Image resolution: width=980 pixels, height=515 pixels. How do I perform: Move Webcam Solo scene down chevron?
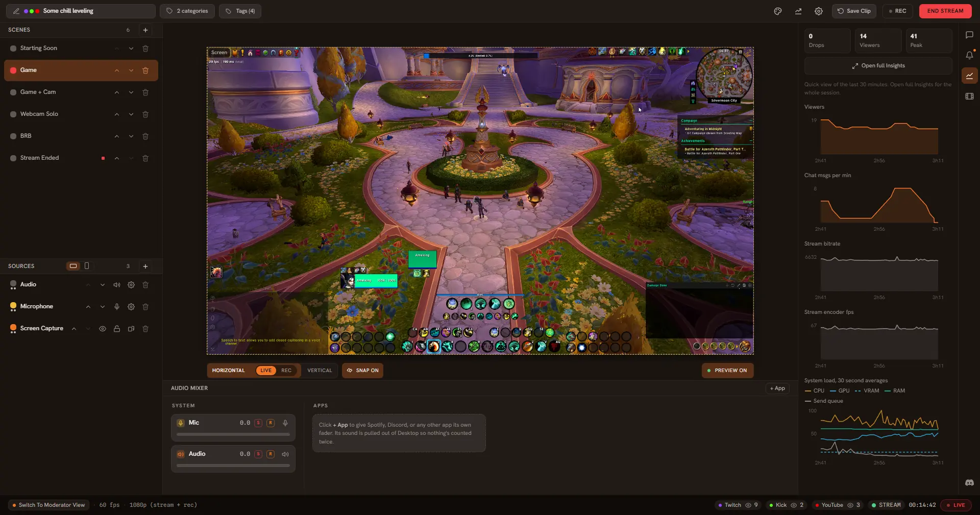131,114
